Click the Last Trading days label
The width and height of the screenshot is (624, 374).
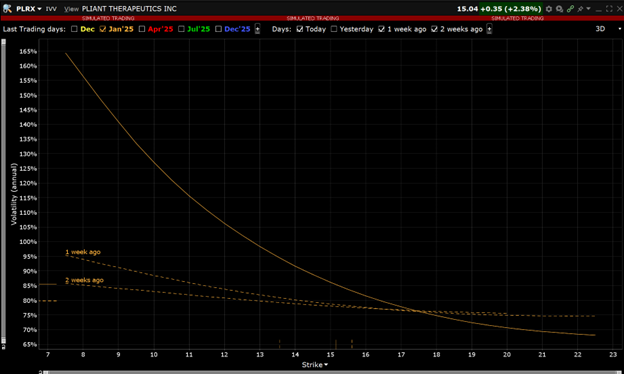pyautogui.click(x=34, y=29)
